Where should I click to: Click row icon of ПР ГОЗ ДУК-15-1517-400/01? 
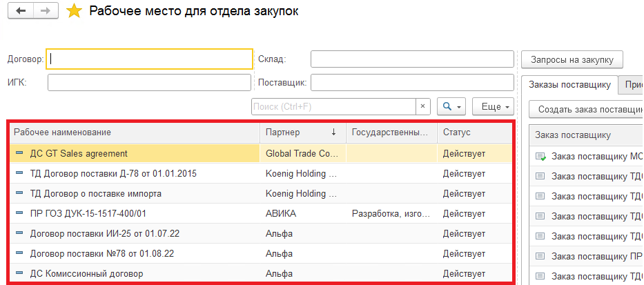[19, 214]
